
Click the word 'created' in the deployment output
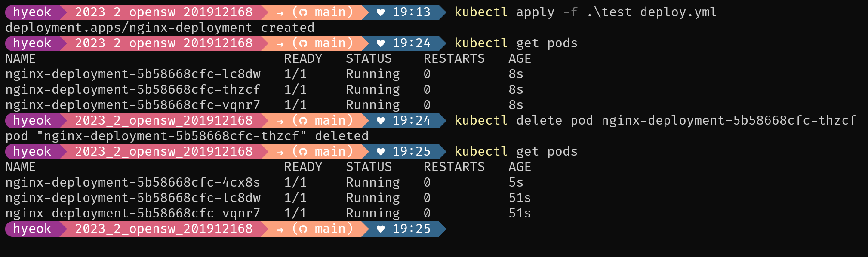(x=288, y=28)
